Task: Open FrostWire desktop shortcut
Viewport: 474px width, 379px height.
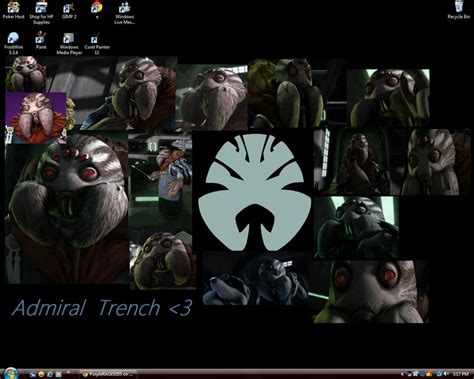Action: [13, 43]
